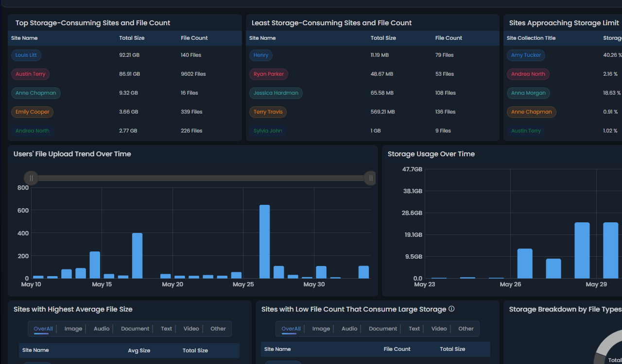Click the Amy Tucker site collection chip
The height and width of the screenshot is (364, 622).
(526, 55)
